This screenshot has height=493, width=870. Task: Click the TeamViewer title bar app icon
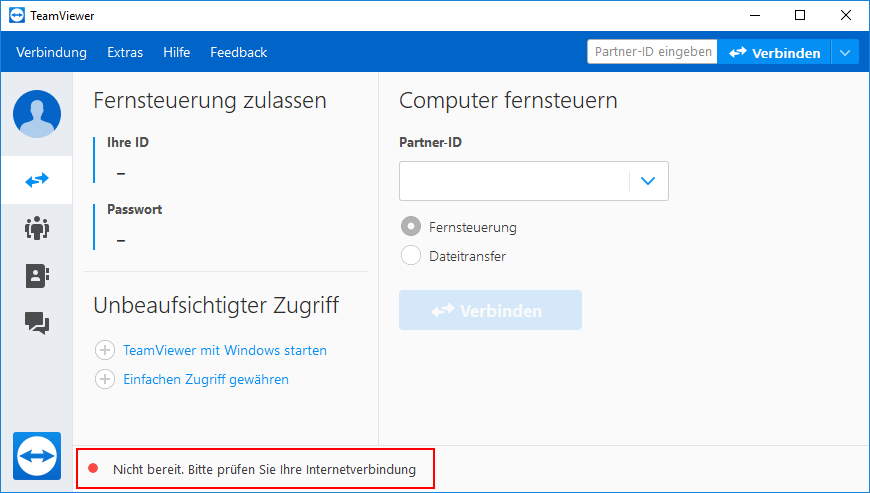[x=17, y=16]
